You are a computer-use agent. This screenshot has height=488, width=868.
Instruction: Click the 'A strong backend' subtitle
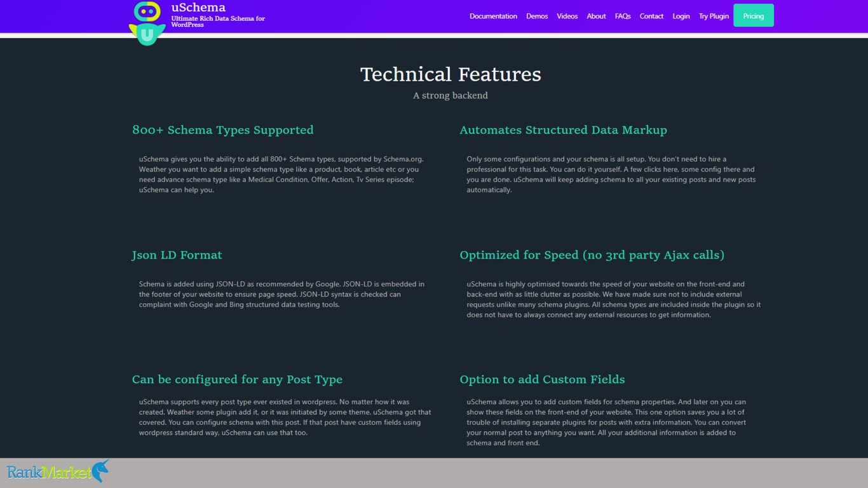pyautogui.click(x=451, y=95)
